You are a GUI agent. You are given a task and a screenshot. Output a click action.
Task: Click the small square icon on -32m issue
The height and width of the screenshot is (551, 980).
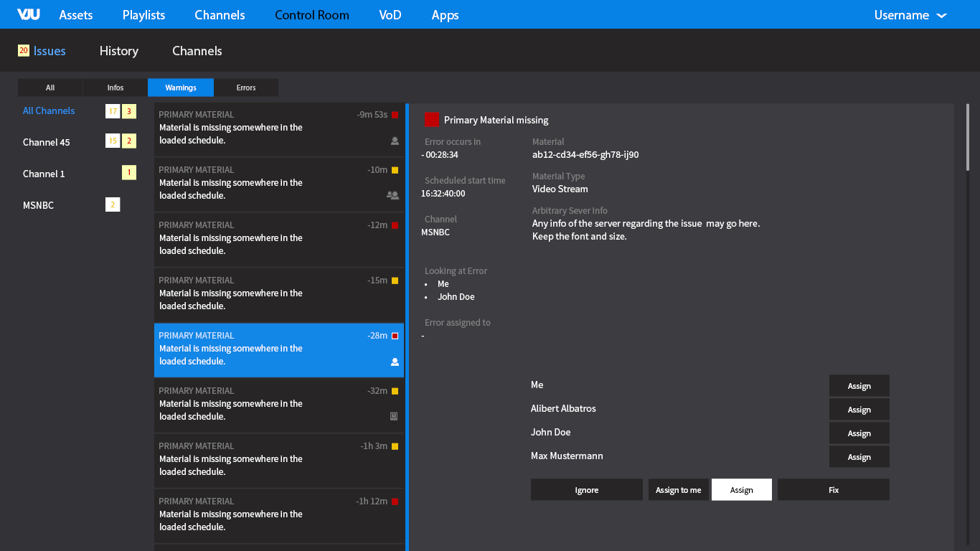pos(394,416)
